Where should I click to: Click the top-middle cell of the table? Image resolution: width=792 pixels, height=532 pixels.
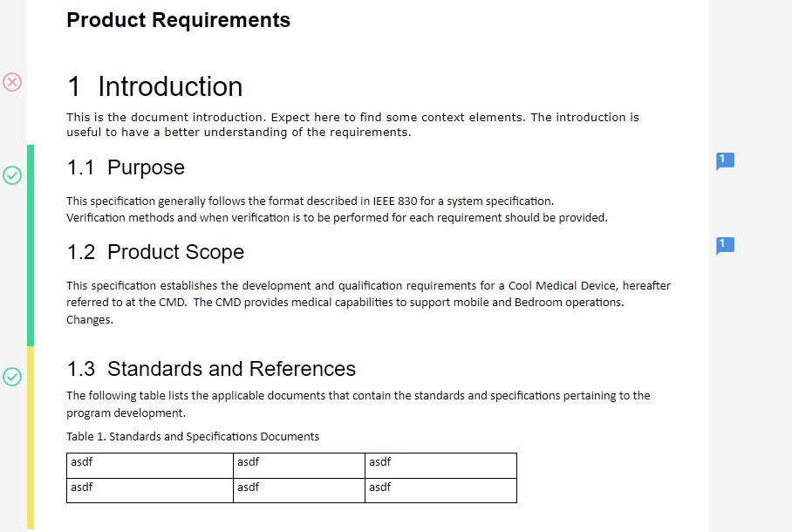click(298, 466)
